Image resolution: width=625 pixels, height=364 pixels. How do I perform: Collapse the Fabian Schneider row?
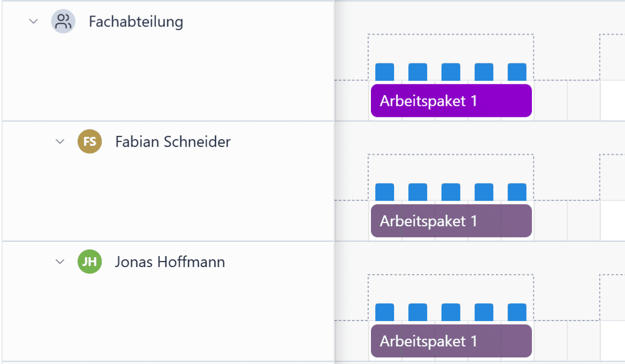point(60,142)
